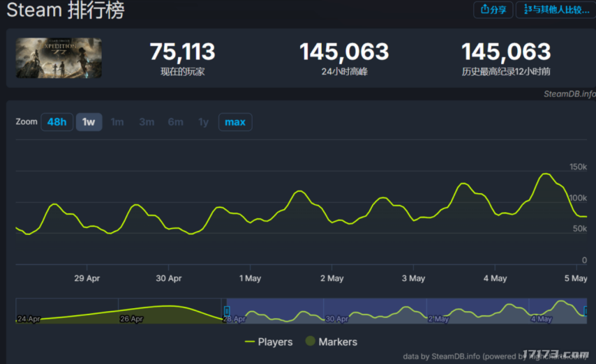Choose the 1m zoom option

click(117, 122)
